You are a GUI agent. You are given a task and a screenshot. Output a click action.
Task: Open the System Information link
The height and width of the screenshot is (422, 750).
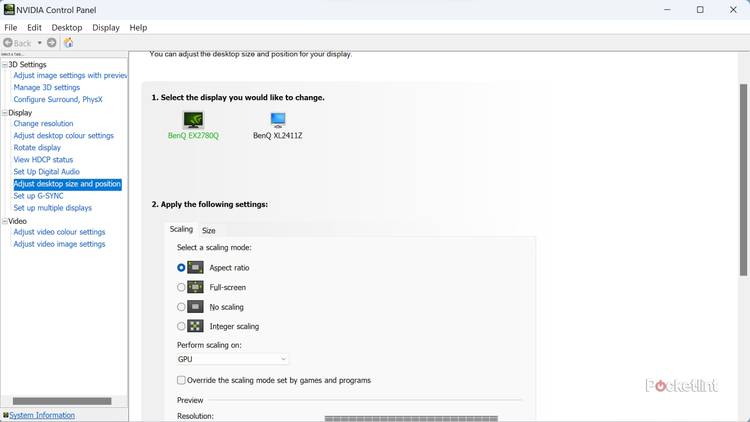click(x=41, y=415)
